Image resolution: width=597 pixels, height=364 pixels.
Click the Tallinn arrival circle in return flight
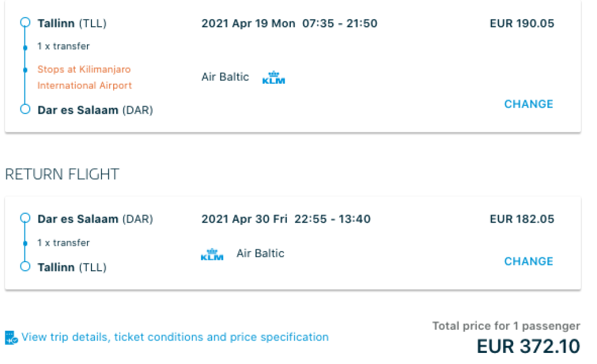click(x=25, y=267)
